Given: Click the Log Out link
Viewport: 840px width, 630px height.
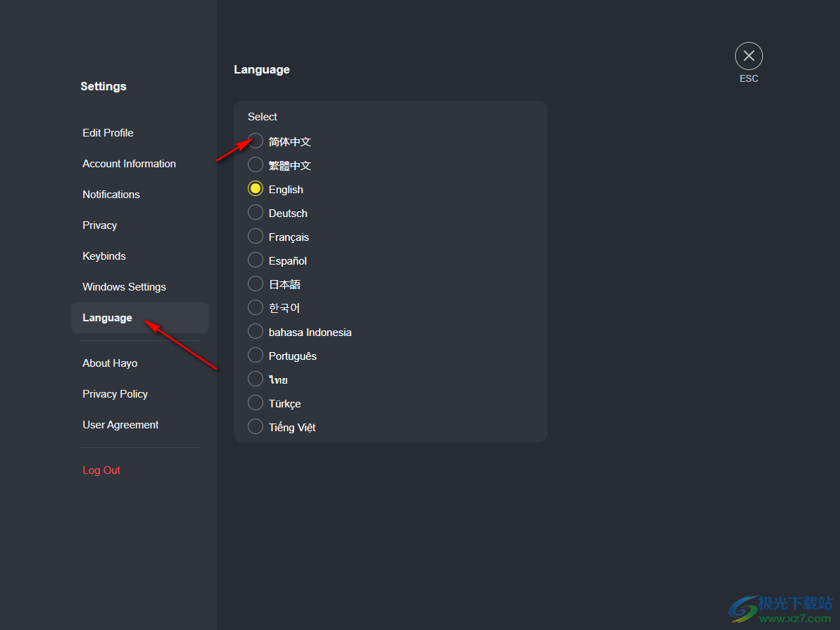Looking at the screenshot, I should point(101,470).
